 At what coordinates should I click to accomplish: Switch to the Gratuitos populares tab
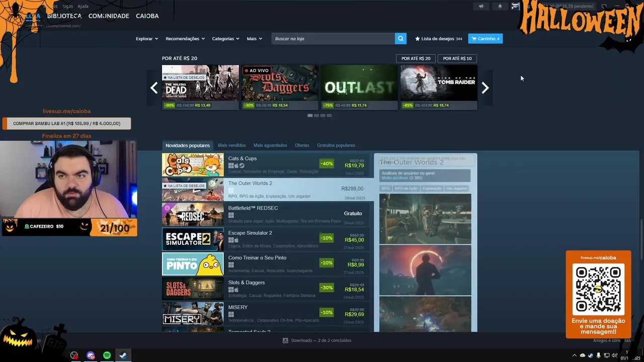[x=336, y=145]
